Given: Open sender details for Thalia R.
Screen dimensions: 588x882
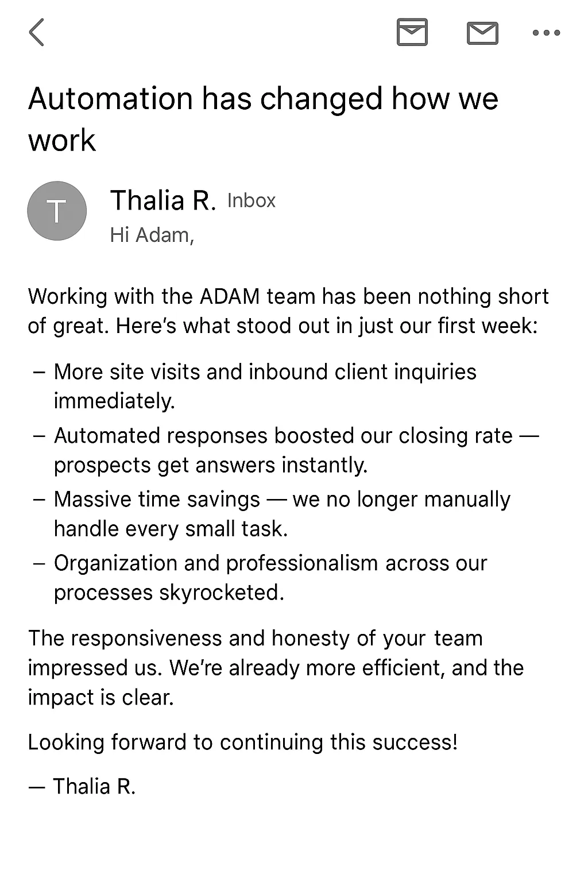Looking at the screenshot, I should (x=163, y=200).
